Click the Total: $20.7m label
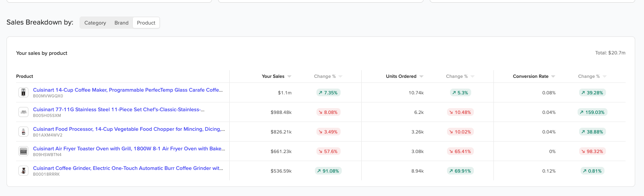This screenshot has height=196, width=644. tap(610, 53)
